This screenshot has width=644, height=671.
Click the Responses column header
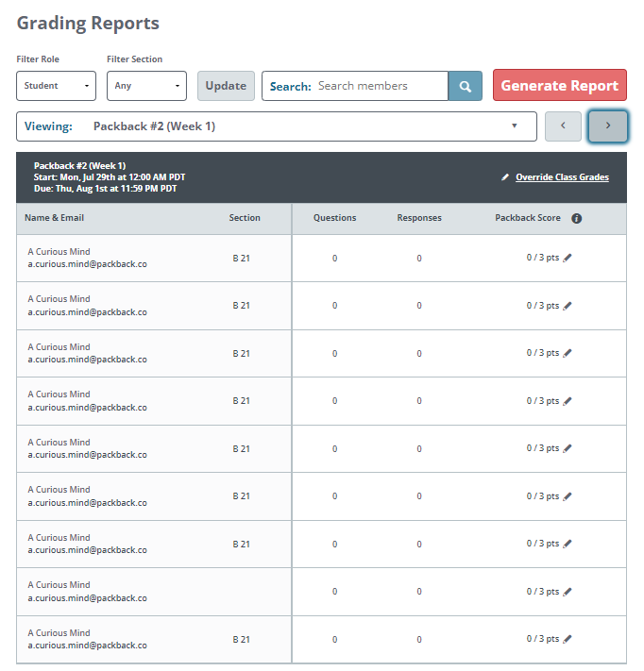(x=419, y=218)
